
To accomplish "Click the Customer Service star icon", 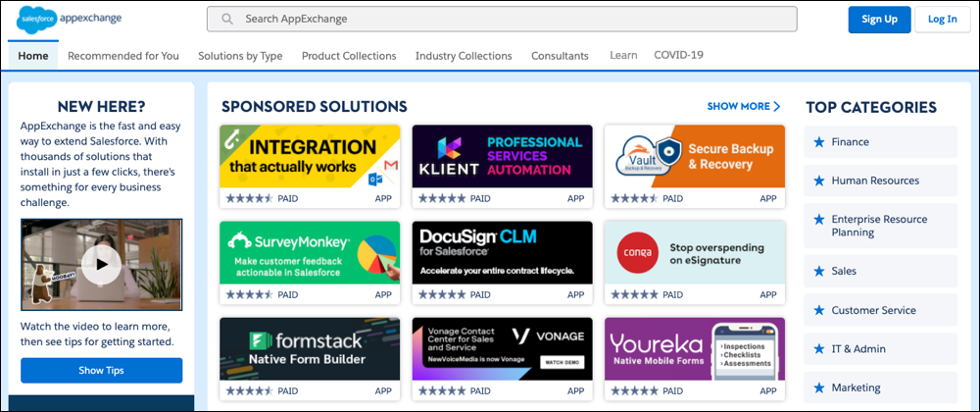I will (819, 310).
